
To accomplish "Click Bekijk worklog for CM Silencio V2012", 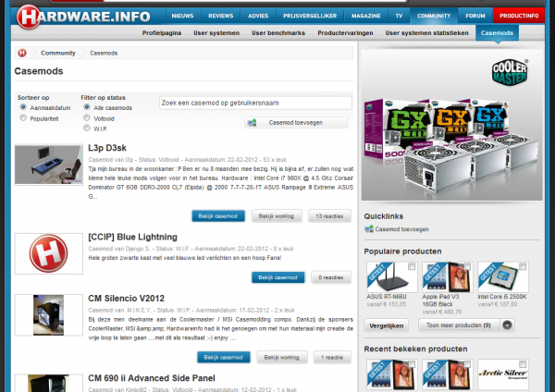I will pos(282,357).
